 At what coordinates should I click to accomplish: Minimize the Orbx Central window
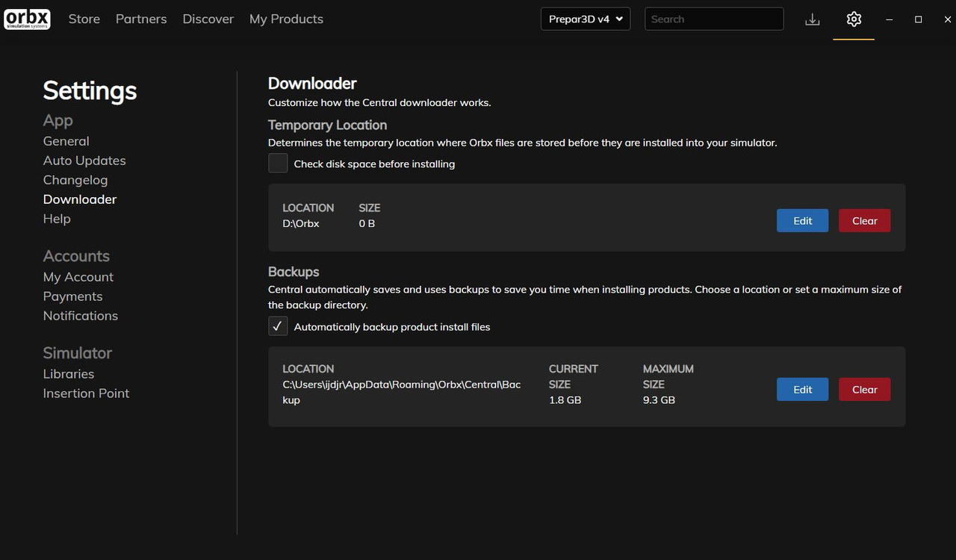pos(889,19)
